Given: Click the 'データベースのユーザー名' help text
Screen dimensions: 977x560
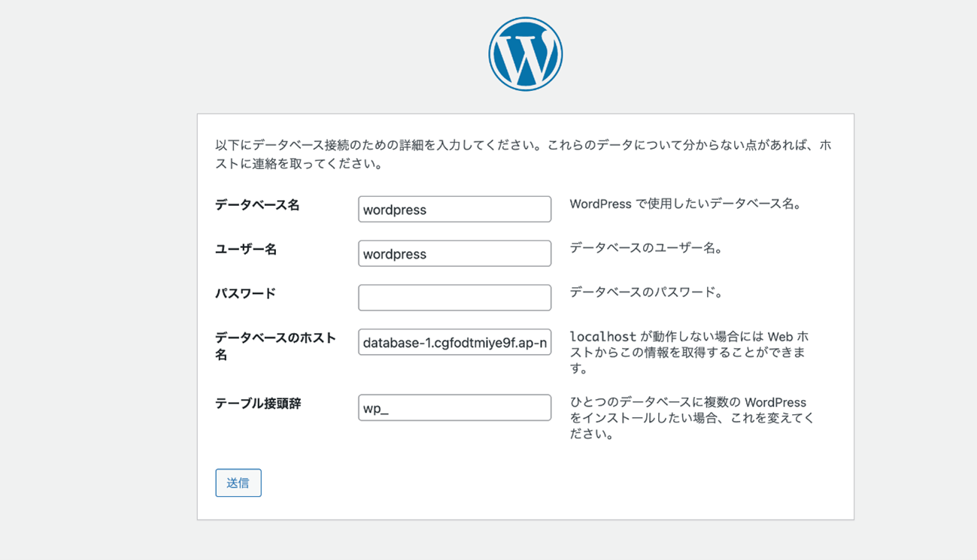Looking at the screenshot, I should (645, 248).
